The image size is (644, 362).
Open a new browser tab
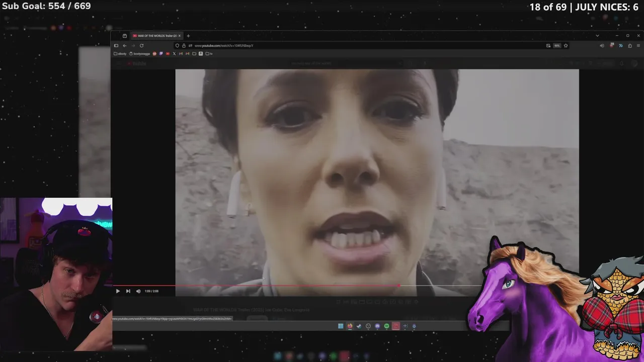click(188, 36)
